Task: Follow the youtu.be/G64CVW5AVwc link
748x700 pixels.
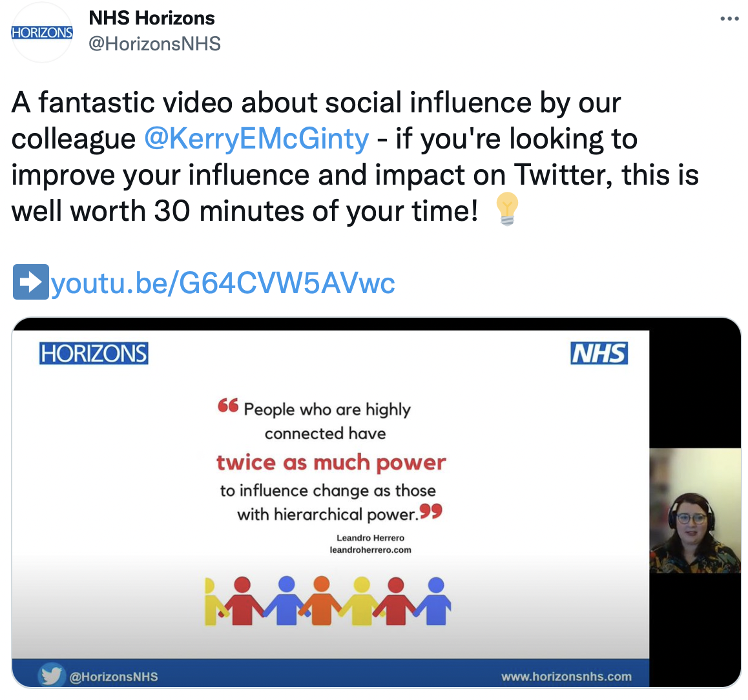Action: coord(223,283)
